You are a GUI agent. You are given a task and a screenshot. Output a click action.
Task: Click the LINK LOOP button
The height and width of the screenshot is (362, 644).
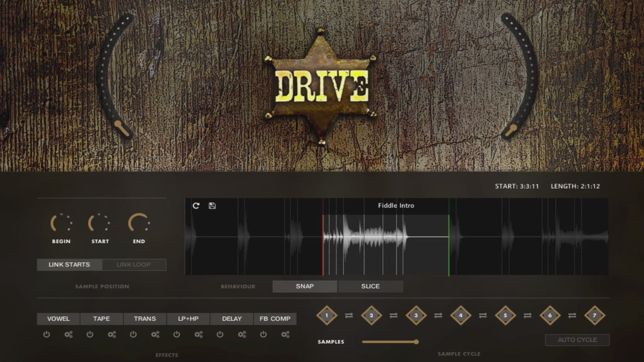pyautogui.click(x=134, y=264)
